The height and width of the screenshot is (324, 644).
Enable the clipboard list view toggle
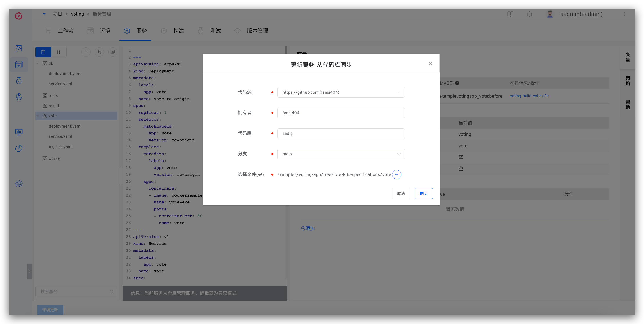[43, 52]
